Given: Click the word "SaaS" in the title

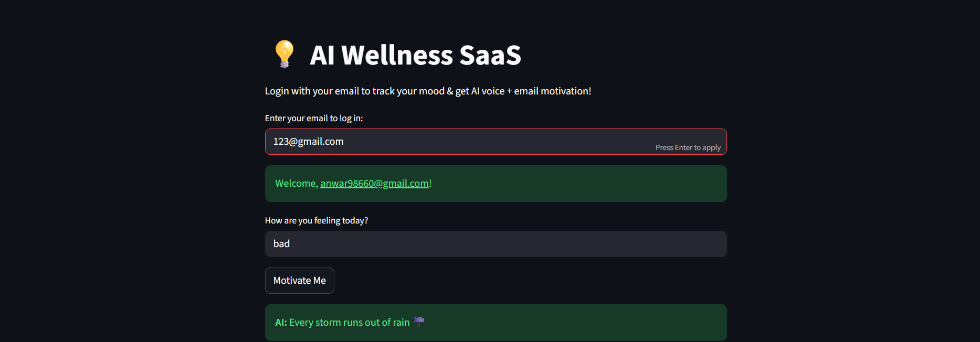Looking at the screenshot, I should (490, 55).
